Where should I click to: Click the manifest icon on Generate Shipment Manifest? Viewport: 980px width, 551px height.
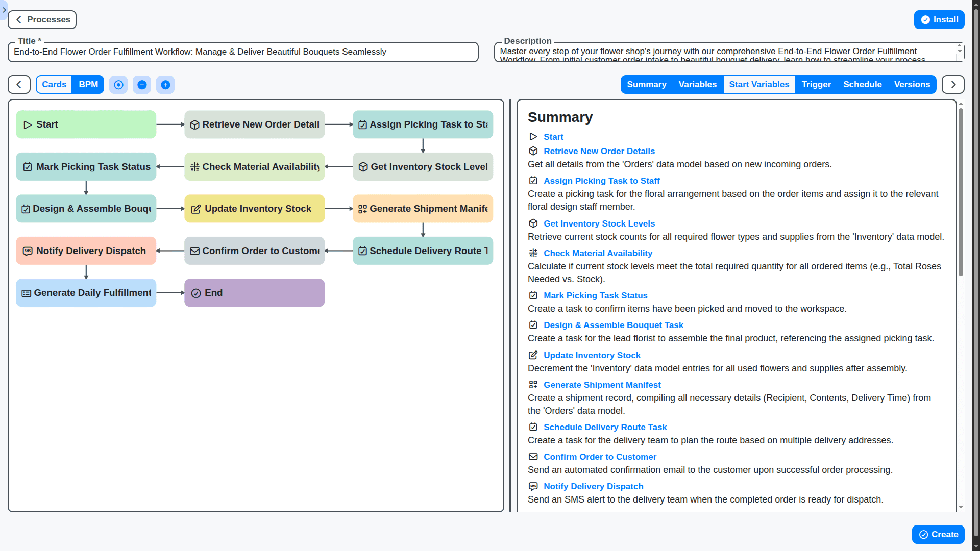pos(363,208)
